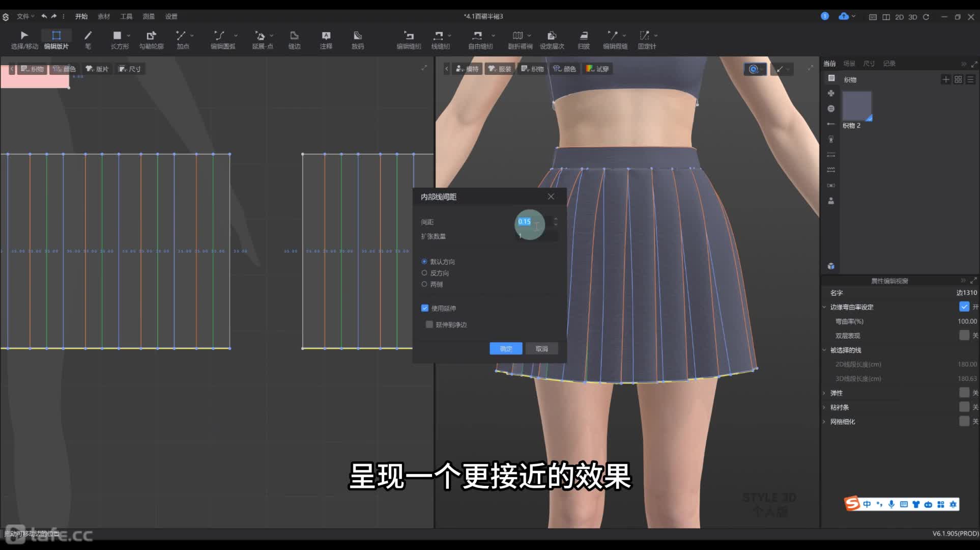The image size is (980, 550).
Task: Click the 模特 button in 3D view
Action: 467,69
